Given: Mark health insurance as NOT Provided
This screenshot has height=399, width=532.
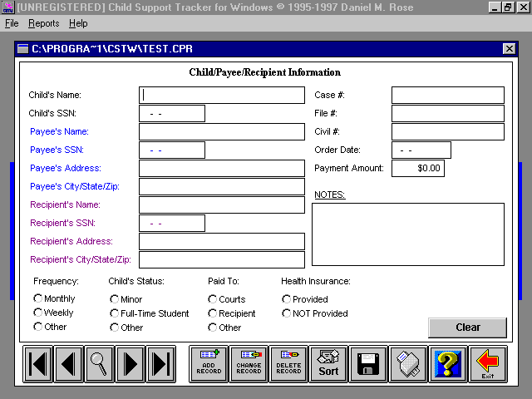Looking at the screenshot, I should pyautogui.click(x=287, y=313).
